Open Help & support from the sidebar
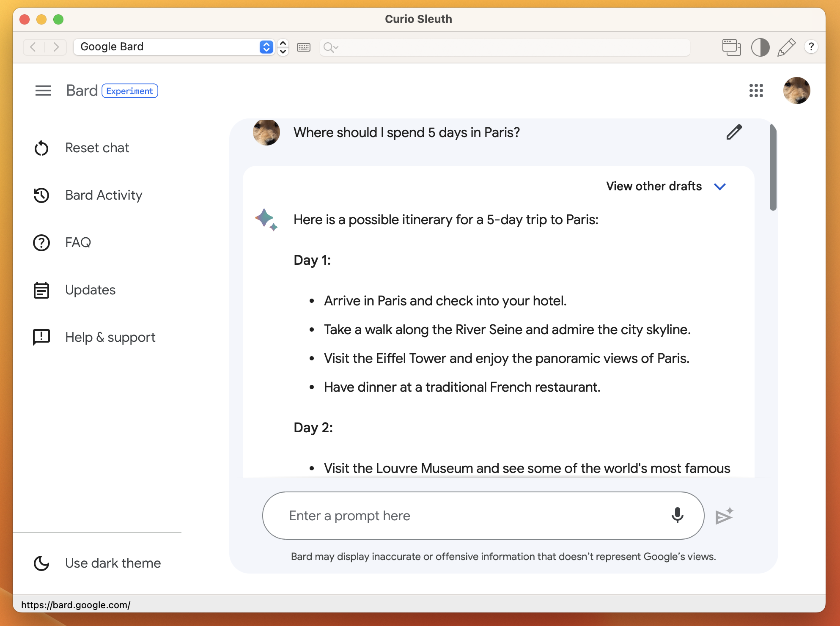This screenshot has height=626, width=840. point(110,338)
